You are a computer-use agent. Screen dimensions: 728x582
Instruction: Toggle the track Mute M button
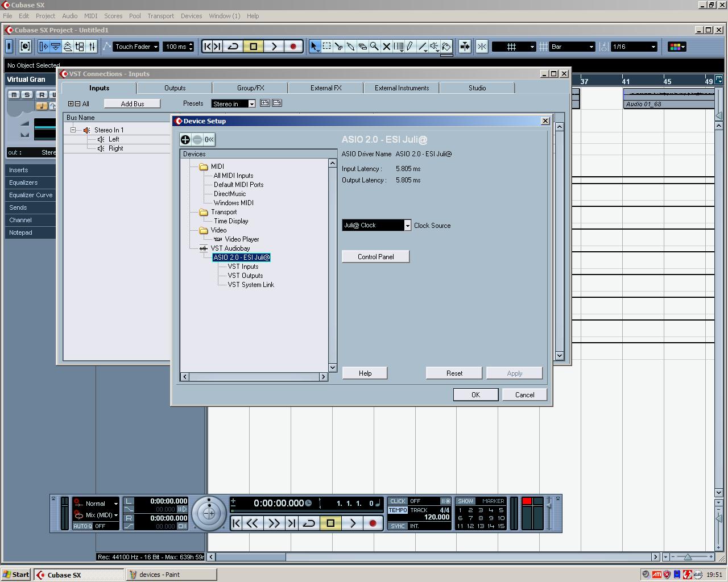14,95
